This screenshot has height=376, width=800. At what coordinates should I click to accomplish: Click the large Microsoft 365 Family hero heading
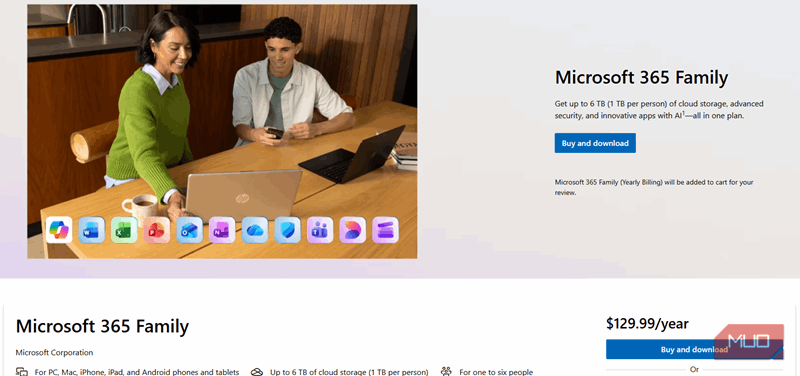click(x=641, y=78)
